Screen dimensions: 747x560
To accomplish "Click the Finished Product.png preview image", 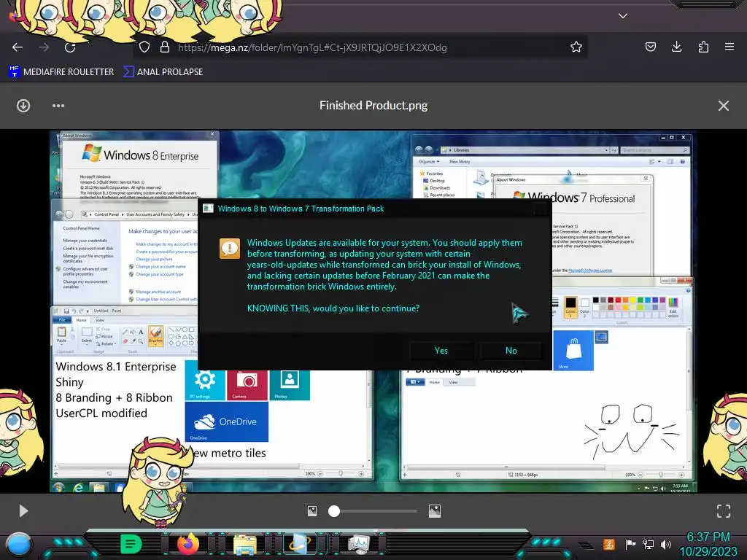I will [373, 311].
